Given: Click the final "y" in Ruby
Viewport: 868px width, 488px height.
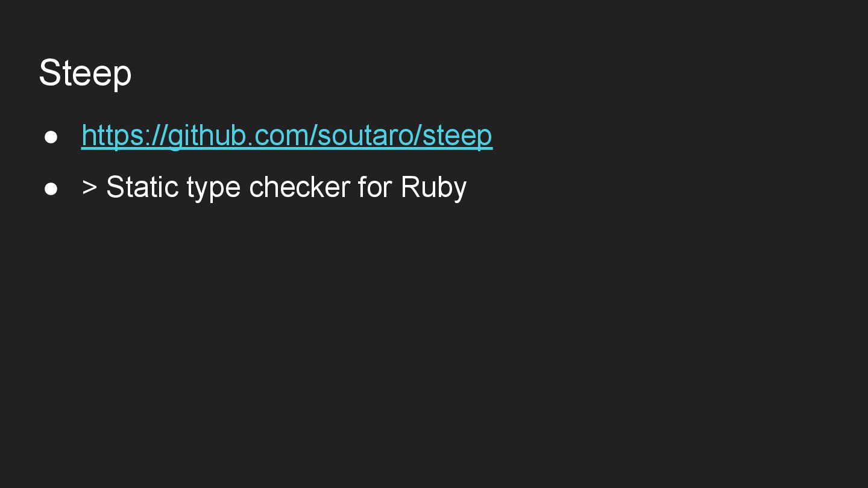Looking at the screenshot, I should (459, 190).
